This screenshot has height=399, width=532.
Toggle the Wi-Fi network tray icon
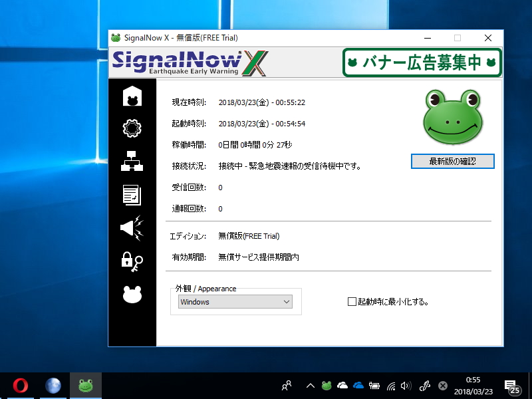click(391, 385)
